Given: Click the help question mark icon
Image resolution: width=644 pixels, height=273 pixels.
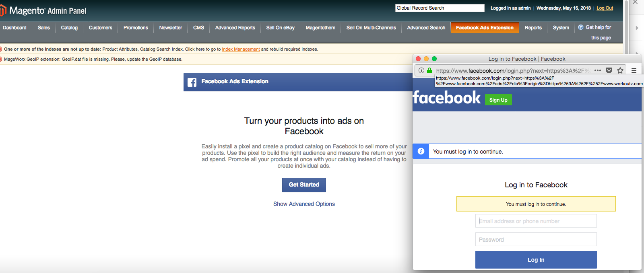Looking at the screenshot, I should (581, 27).
